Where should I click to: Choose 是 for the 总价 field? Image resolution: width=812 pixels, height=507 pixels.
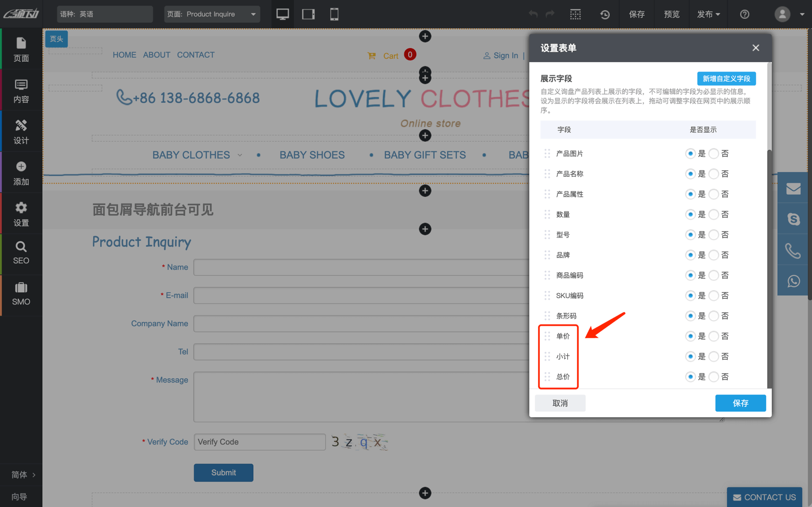(x=690, y=377)
